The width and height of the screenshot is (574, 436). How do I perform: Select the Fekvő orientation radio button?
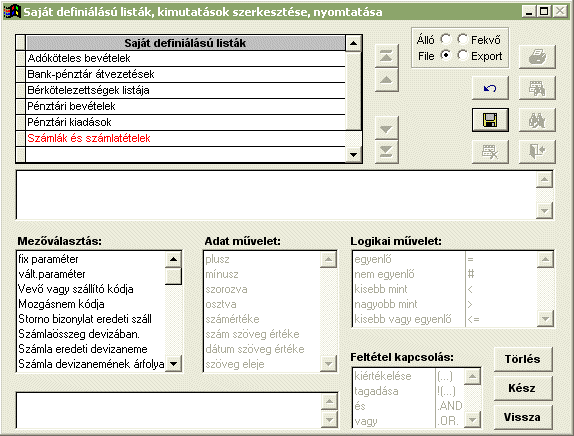click(463, 39)
